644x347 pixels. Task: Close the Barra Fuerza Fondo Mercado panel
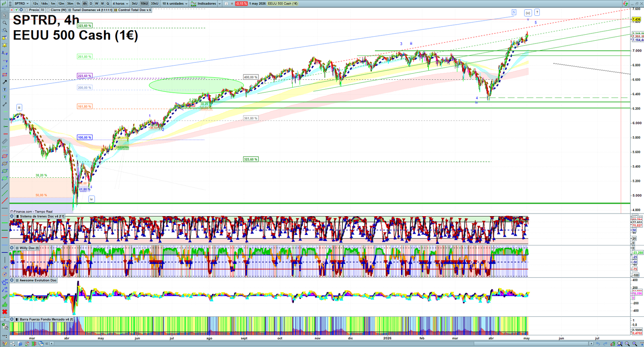tap(12, 319)
